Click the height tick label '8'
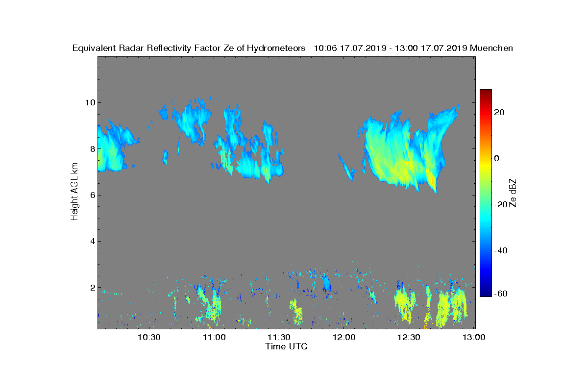Image resolution: width=588 pixels, height=392 pixels. (92, 149)
